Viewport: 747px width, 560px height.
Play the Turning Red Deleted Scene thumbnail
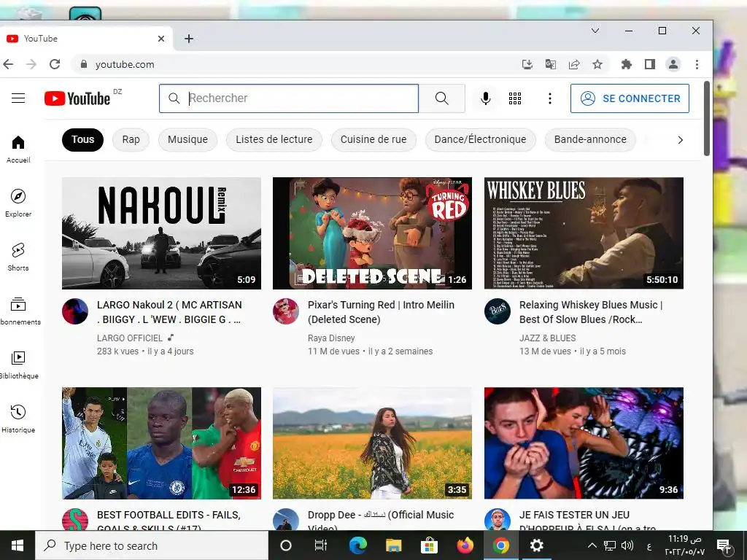(372, 233)
